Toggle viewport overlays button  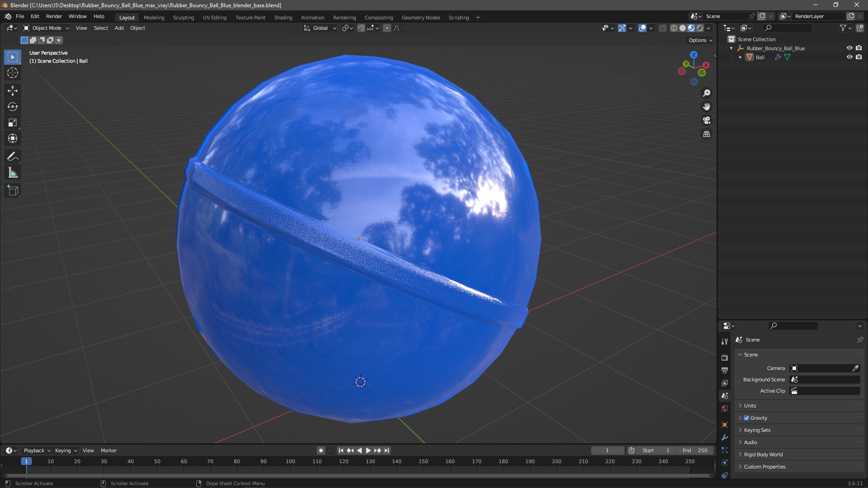[x=642, y=28]
